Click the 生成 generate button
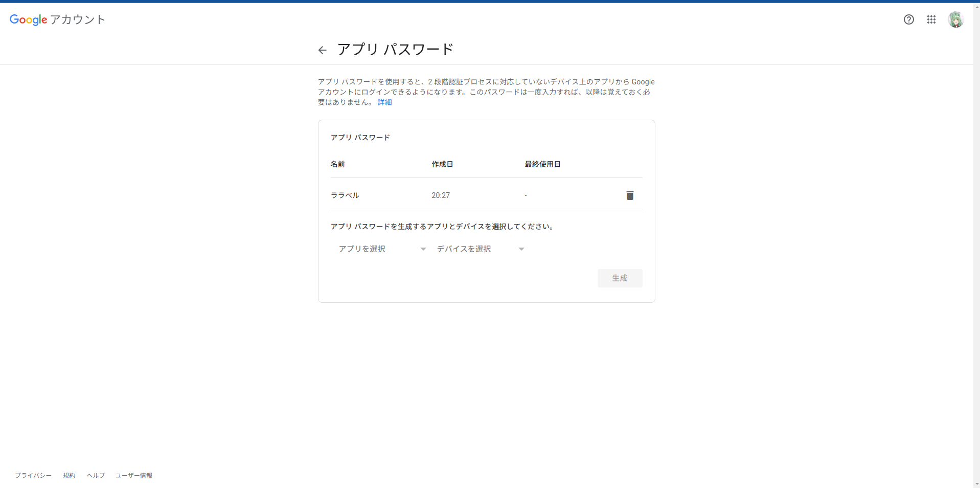 tap(620, 278)
